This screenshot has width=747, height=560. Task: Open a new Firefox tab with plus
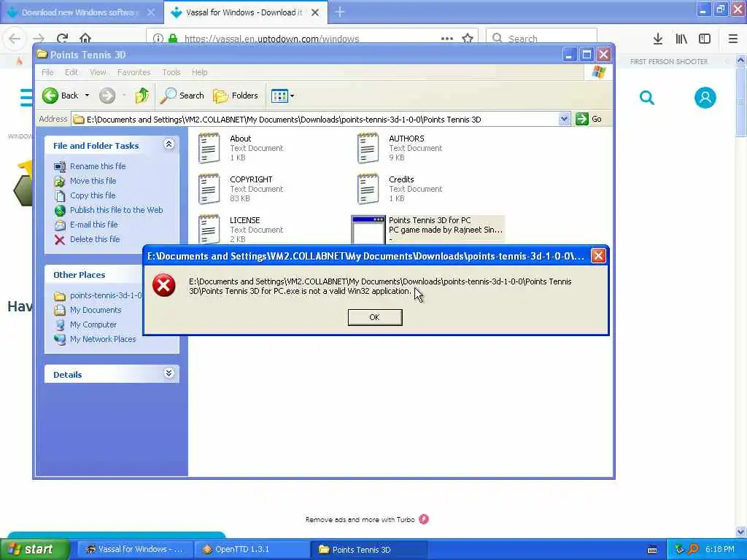[340, 12]
